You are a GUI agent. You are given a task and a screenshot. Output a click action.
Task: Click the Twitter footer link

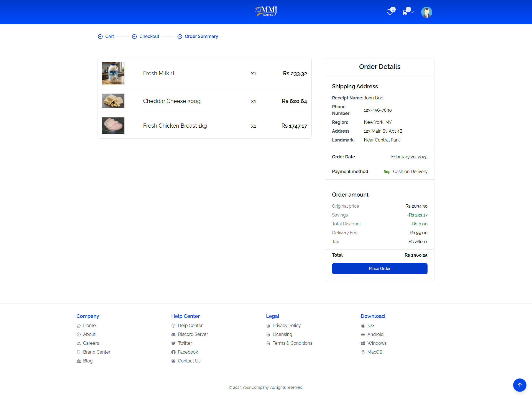click(x=185, y=343)
